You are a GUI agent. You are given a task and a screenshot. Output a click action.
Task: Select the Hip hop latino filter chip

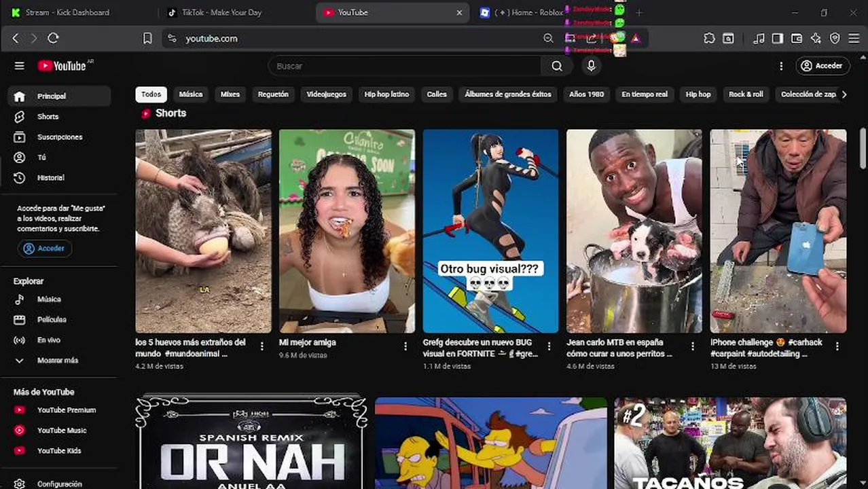386,94
